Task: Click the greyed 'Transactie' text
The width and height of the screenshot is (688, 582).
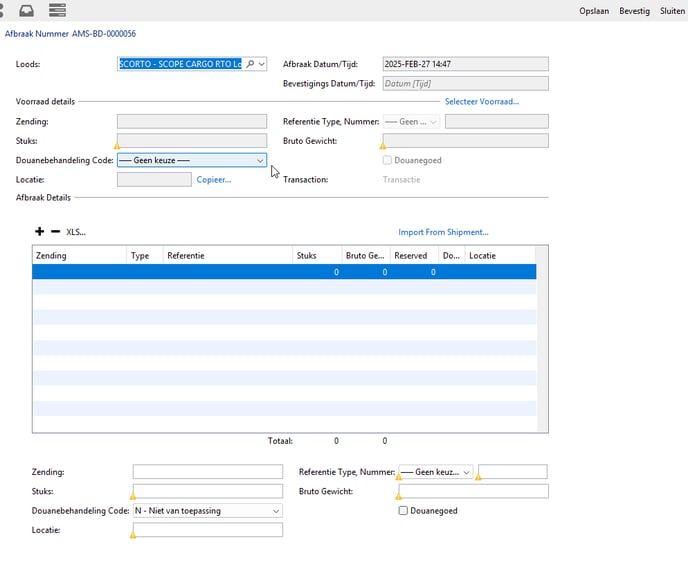Action: point(401,180)
